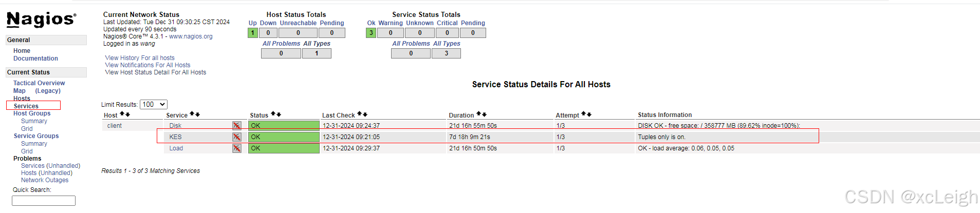The image size is (980, 213).
Task: Open Hosts status page in sidebar
Action: coord(22,99)
